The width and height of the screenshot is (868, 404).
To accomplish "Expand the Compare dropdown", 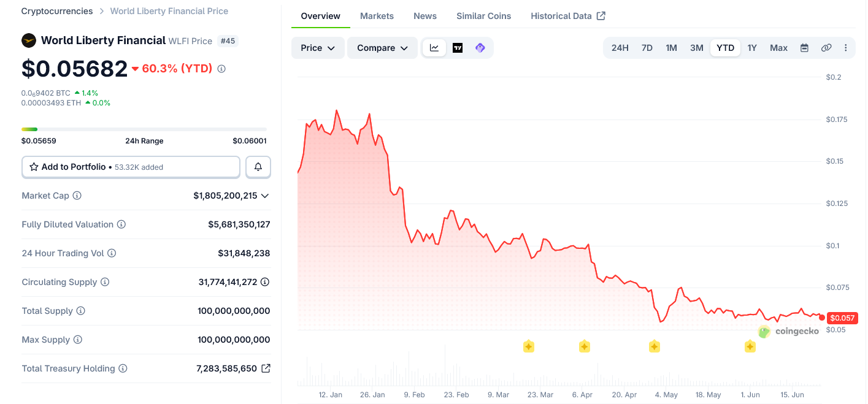I will click(383, 48).
